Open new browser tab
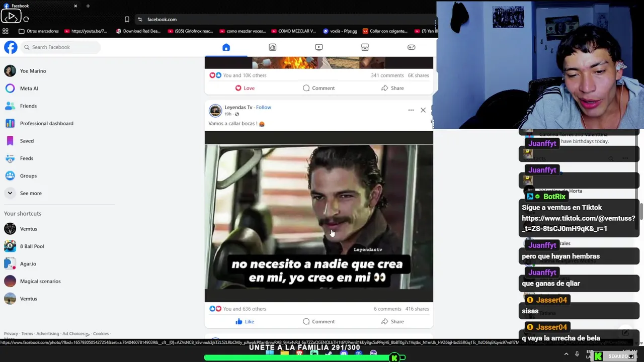 click(x=88, y=6)
